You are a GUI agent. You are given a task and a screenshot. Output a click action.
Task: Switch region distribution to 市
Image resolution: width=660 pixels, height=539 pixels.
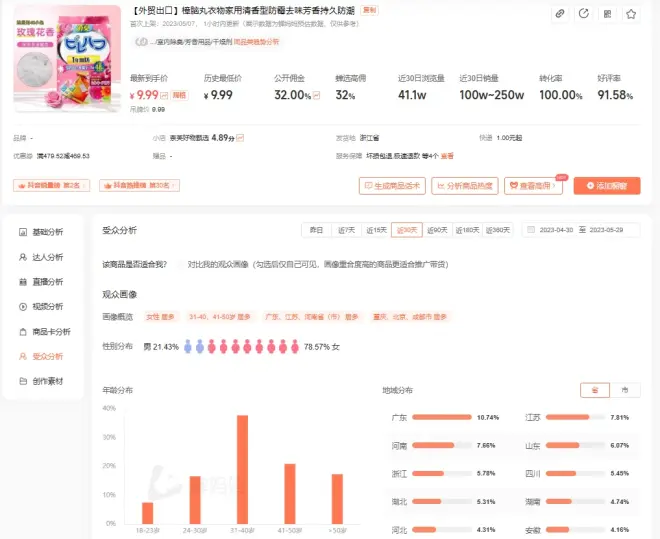click(625, 390)
